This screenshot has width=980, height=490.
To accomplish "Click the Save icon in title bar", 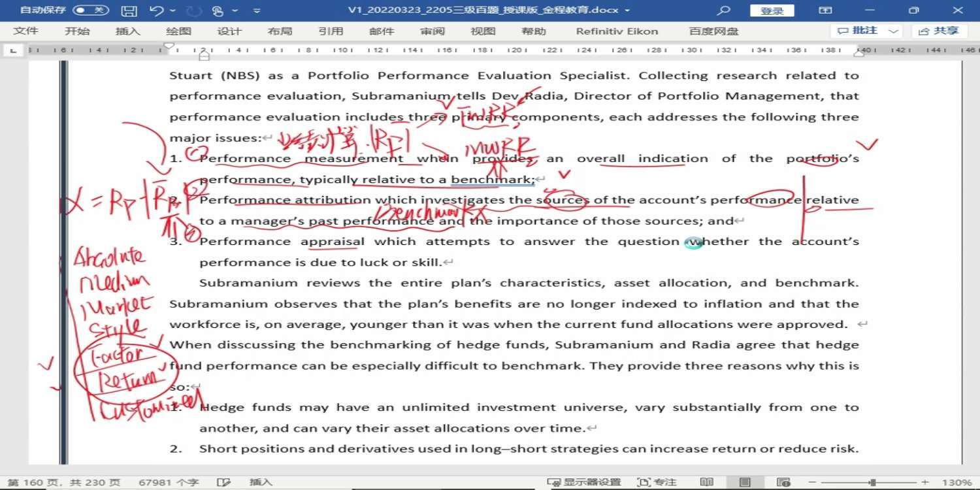I will 129,10.
